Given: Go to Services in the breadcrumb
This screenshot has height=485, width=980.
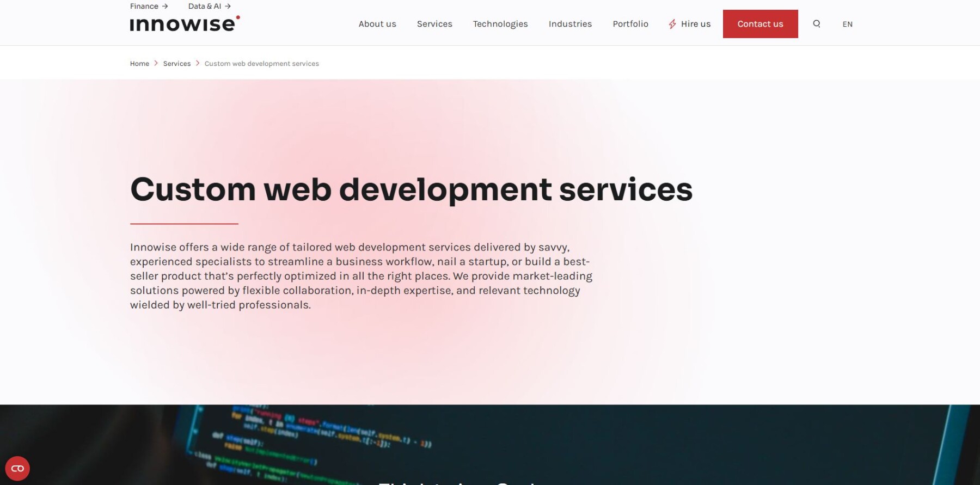Looking at the screenshot, I should tap(177, 64).
